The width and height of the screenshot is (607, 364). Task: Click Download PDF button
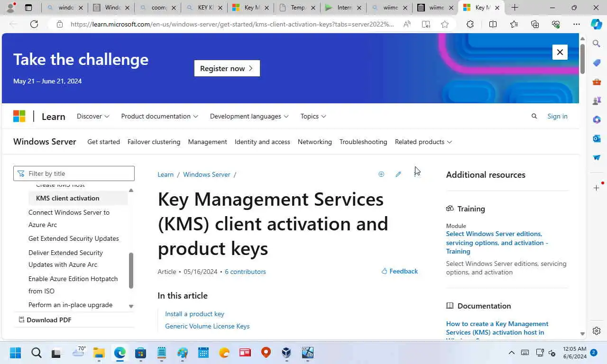pos(45,320)
